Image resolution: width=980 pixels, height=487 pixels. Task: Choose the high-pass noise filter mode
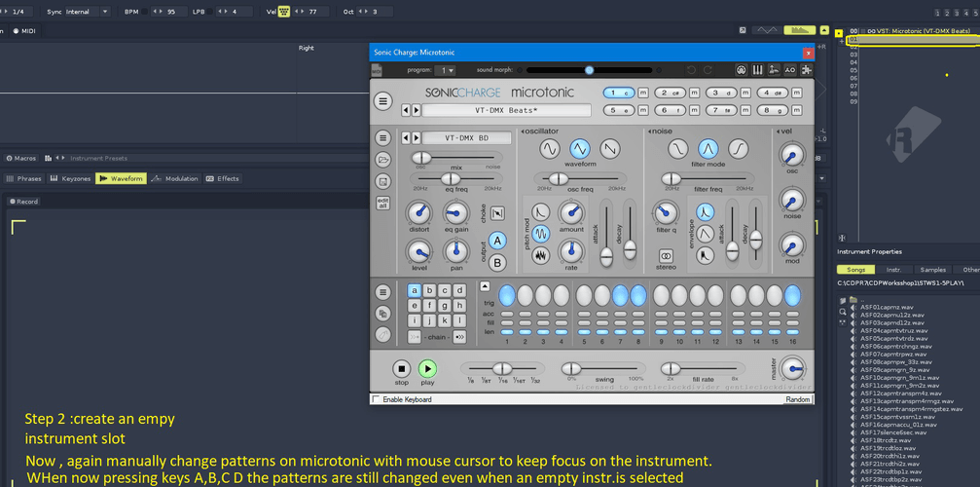pos(738,149)
